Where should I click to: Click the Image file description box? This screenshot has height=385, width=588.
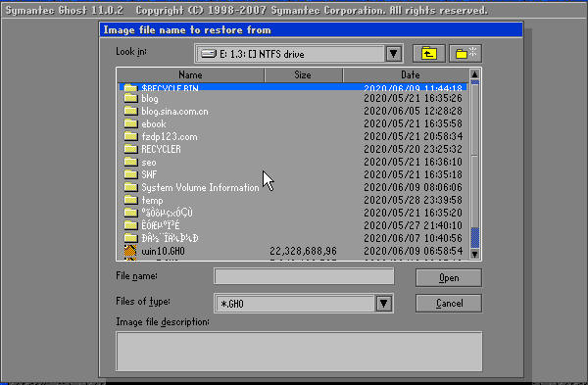299,352
